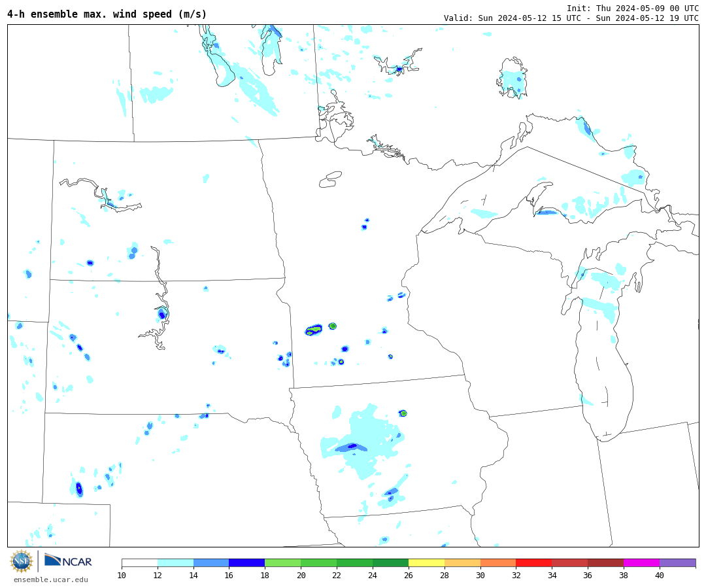Click the yellow 26-28 m/s swatch
Image resolution: width=706 pixels, height=588 pixels.
[426, 562]
